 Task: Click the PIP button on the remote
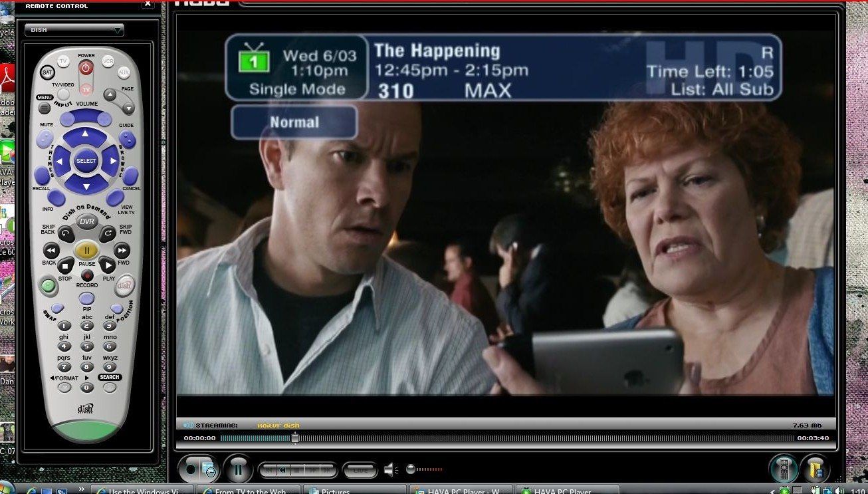click(86, 298)
